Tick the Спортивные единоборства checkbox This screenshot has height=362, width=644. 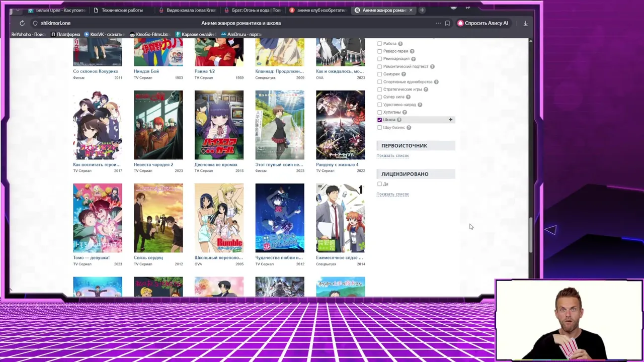coord(379,82)
